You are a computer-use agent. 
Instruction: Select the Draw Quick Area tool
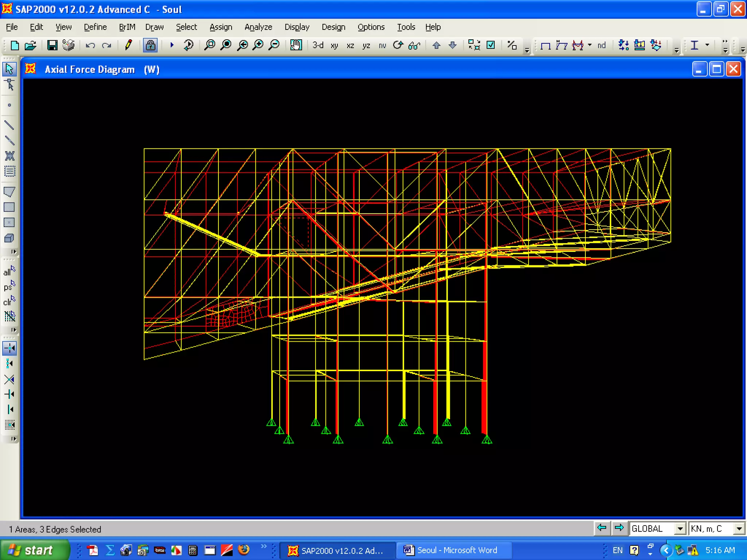9,222
